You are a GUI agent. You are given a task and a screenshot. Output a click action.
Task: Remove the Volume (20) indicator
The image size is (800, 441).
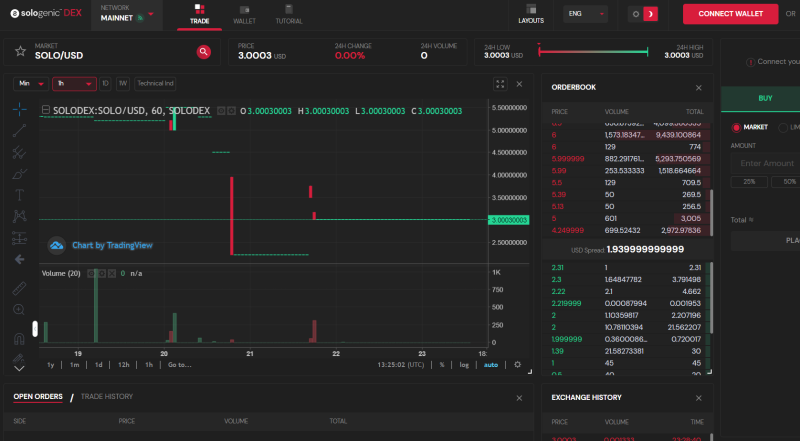click(112, 274)
